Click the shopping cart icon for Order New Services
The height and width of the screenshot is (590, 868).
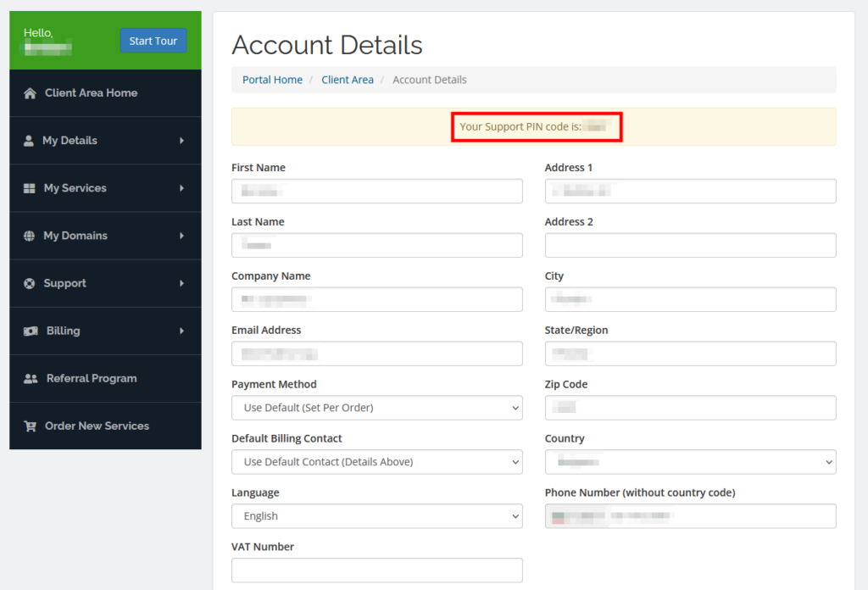[31, 426]
